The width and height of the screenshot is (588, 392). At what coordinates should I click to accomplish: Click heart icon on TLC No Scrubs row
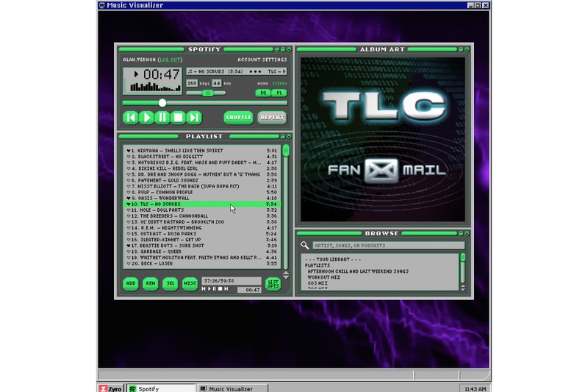click(x=128, y=204)
